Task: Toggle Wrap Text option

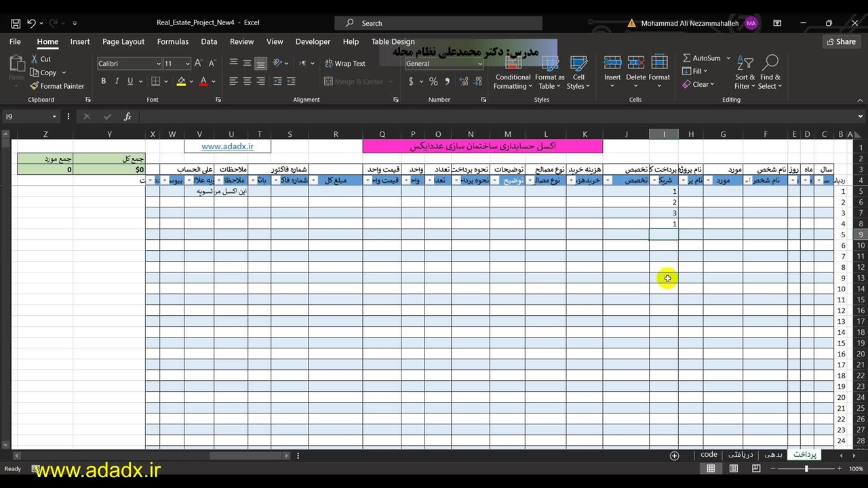Action: click(x=344, y=64)
